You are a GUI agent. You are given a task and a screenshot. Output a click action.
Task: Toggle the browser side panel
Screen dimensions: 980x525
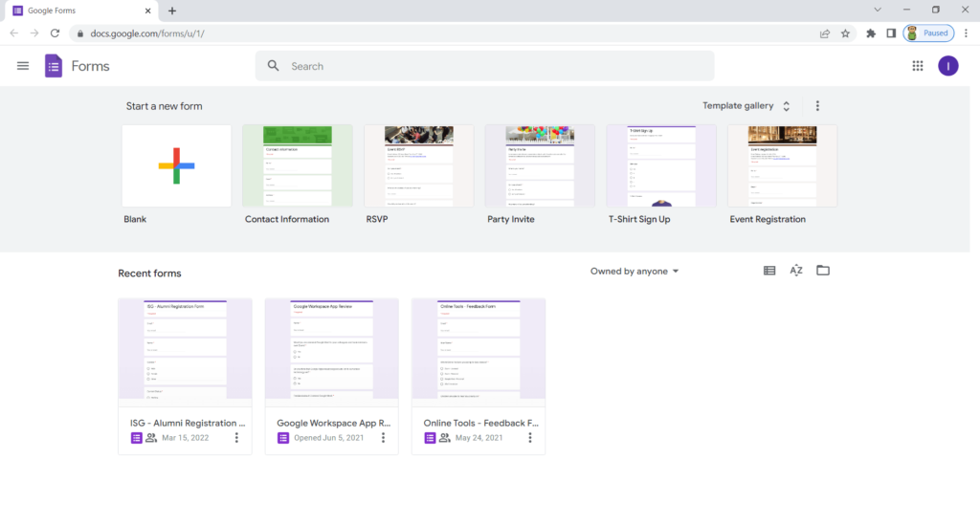pyautogui.click(x=891, y=33)
